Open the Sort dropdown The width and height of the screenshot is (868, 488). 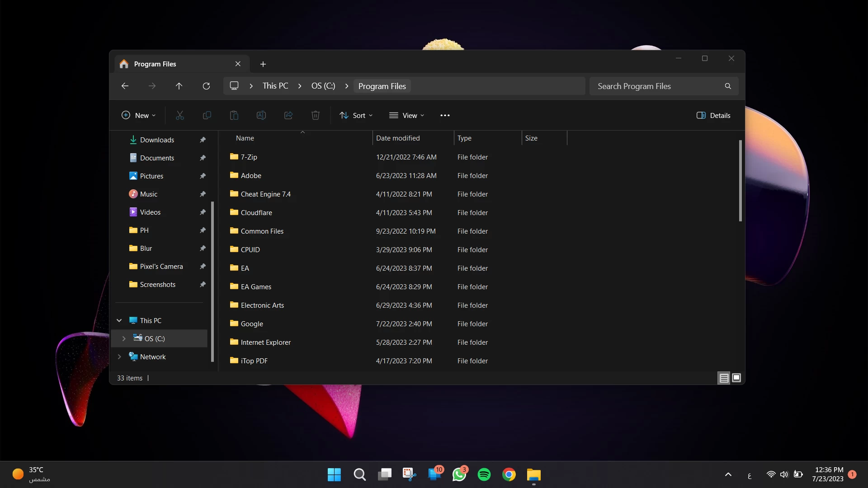point(356,115)
